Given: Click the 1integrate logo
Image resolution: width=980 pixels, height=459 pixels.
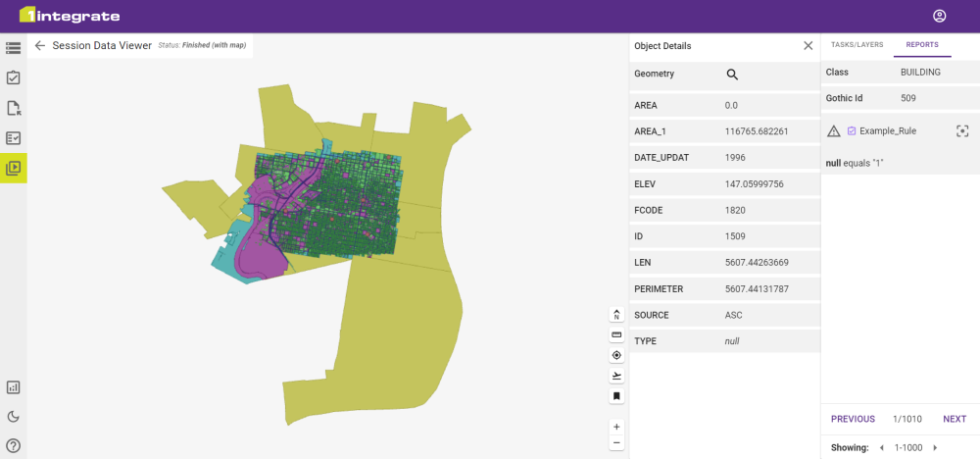Looking at the screenshot, I should coord(70,16).
